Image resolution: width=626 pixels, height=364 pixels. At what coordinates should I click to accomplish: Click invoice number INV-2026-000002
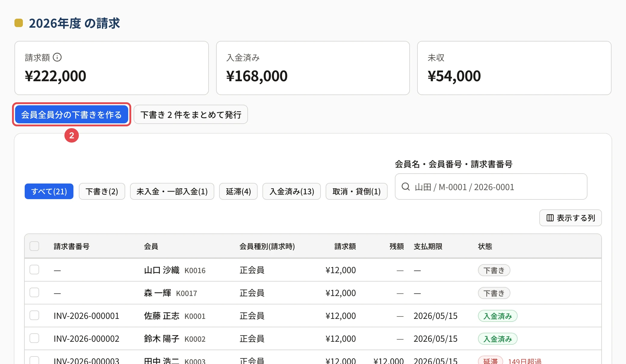[x=86, y=339]
